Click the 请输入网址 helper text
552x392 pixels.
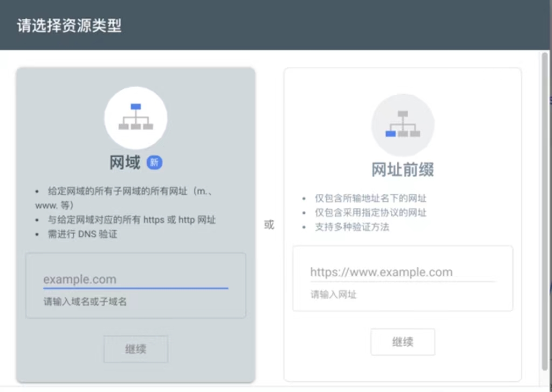[x=333, y=295]
